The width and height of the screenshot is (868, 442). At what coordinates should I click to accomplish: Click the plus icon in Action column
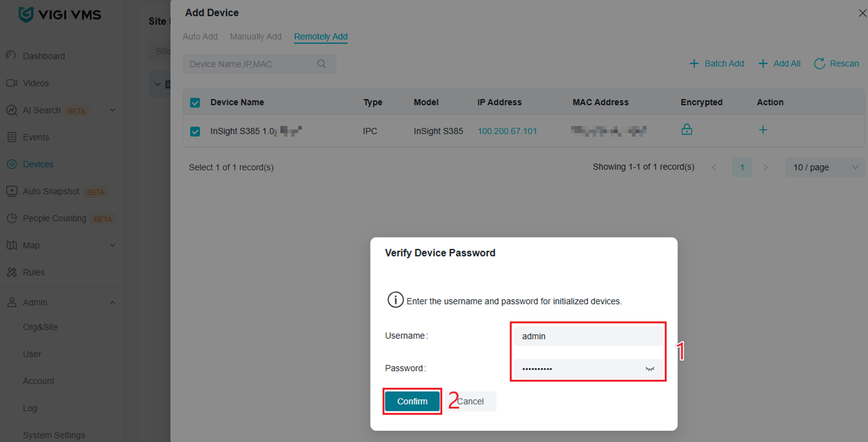pos(763,130)
